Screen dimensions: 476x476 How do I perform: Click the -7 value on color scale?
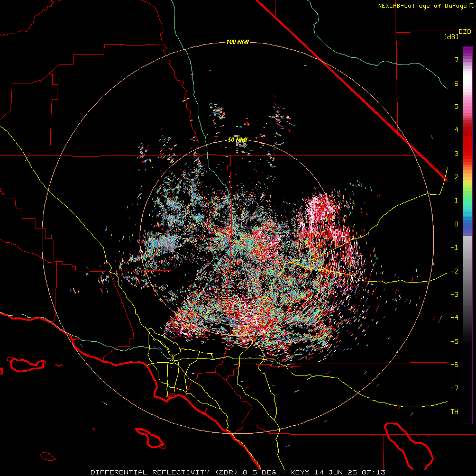click(454, 388)
